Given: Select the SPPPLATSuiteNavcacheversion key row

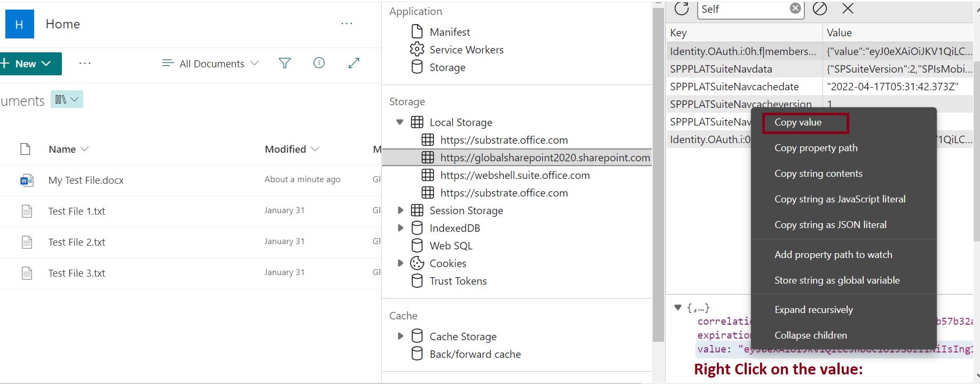Looking at the screenshot, I should coord(744,104).
